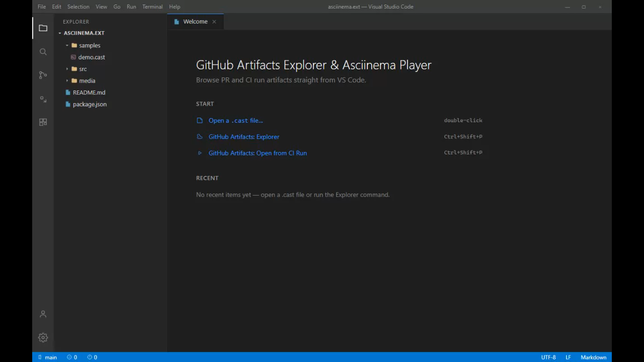Click the src folder icon
This screenshot has width=644, height=362.
(74, 69)
